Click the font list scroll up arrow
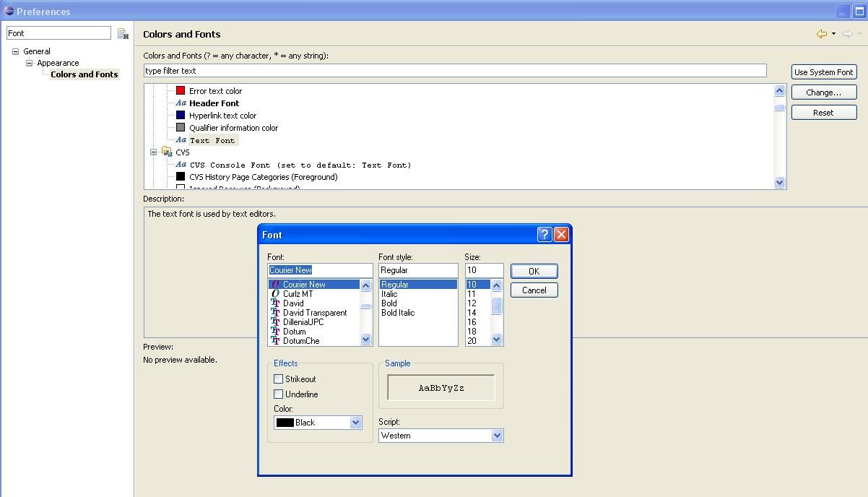The image size is (868, 497). (x=365, y=286)
